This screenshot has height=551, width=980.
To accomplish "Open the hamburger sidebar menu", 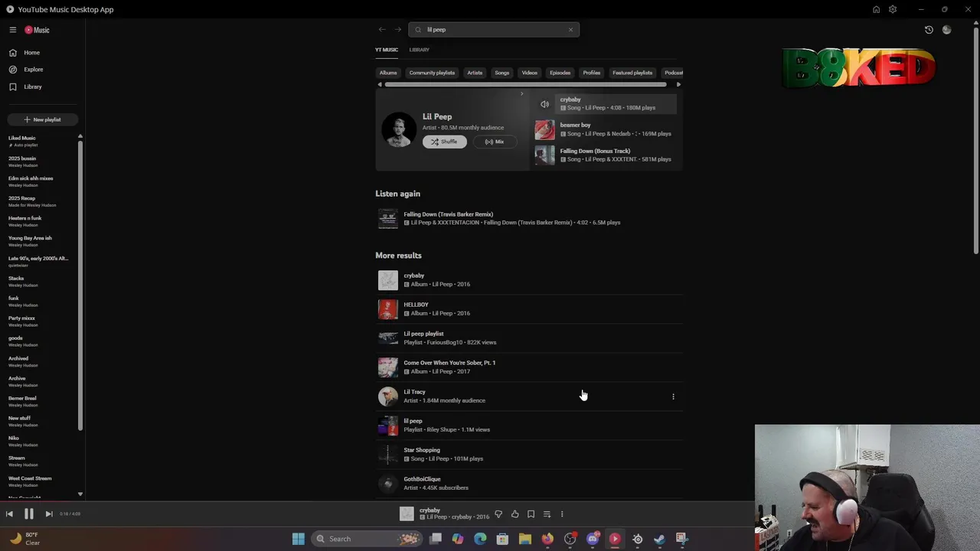I will tap(12, 30).
